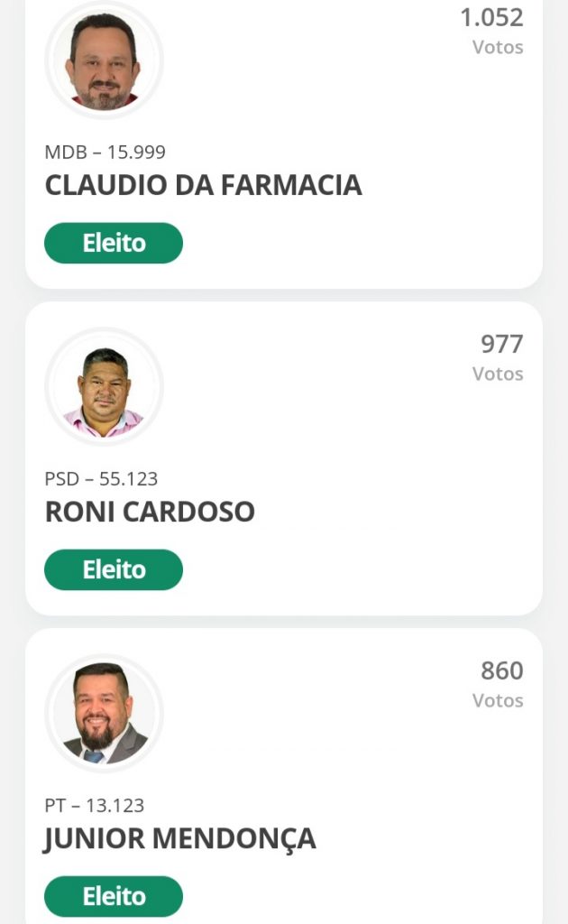The image size is (568, 924).
Task: Click the 1.052 vote count
Action: coord(491,17)
